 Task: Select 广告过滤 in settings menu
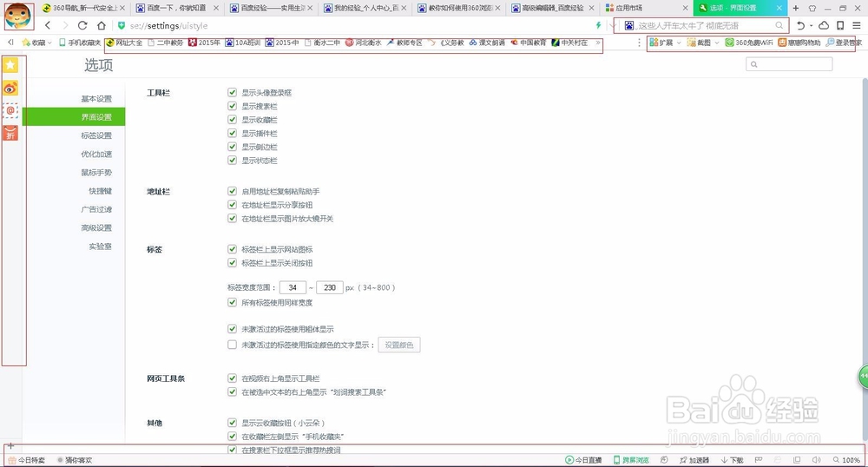96,209
